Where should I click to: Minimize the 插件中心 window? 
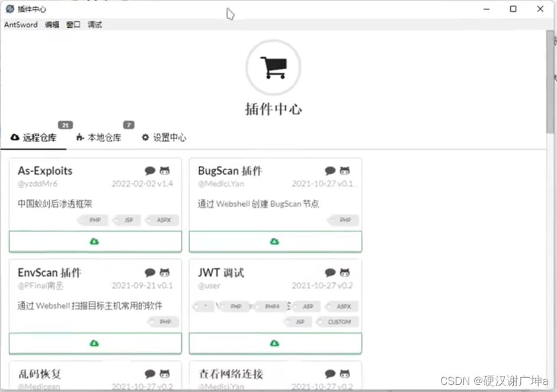point(486,9)
